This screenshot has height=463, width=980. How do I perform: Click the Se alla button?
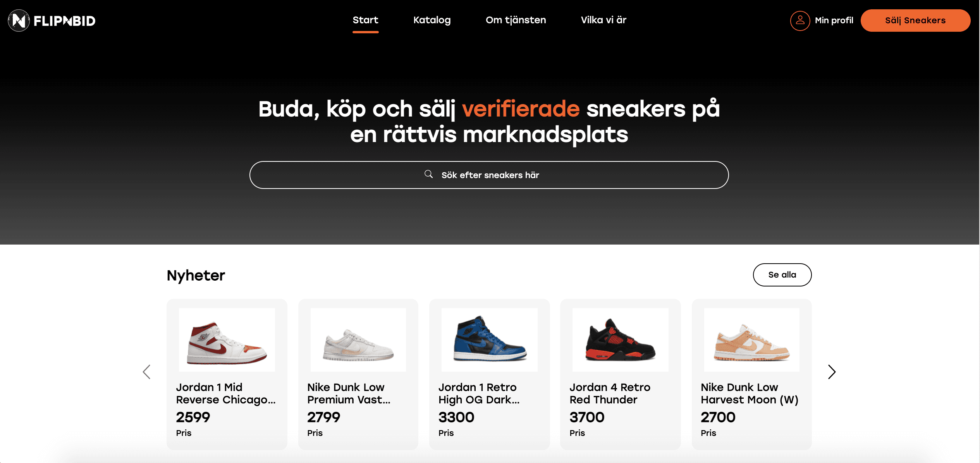(x=782, y=275)
